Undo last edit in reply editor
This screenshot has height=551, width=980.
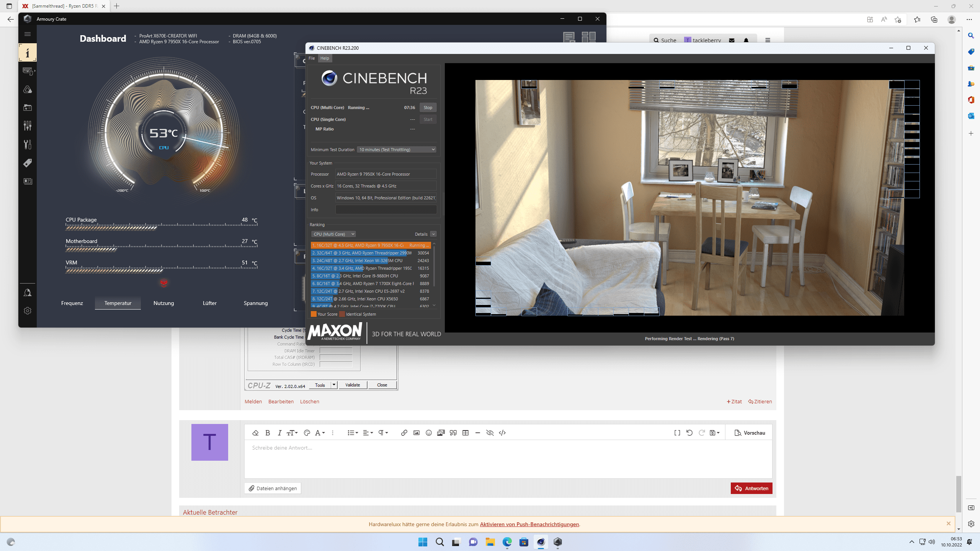tap(689, 433)
